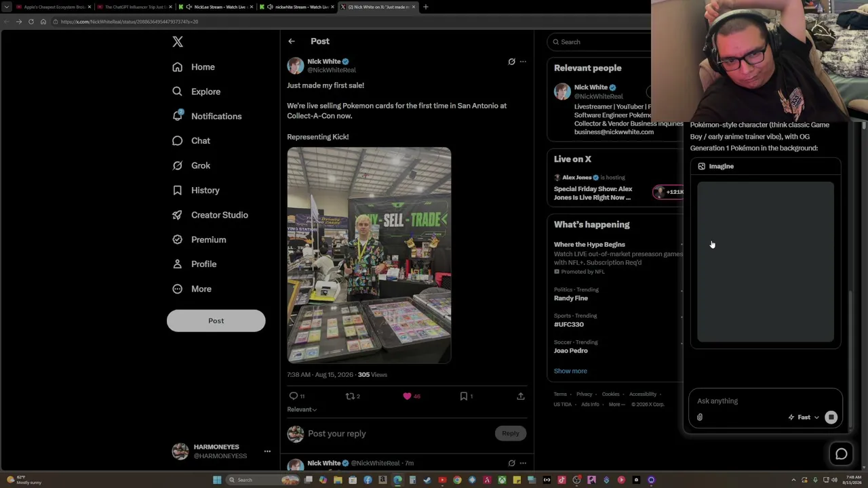Open a new browser tab
The image size is (868, 488).
click(426, 7)
